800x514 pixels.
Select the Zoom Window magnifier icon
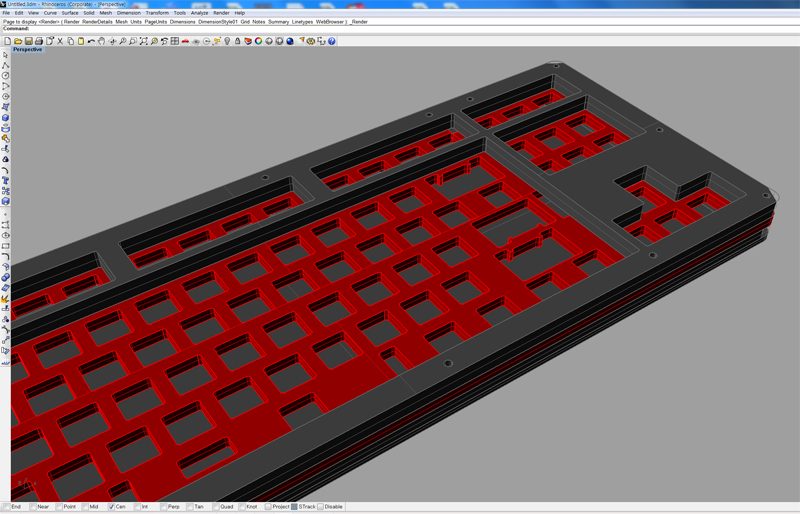pos(133,41)
